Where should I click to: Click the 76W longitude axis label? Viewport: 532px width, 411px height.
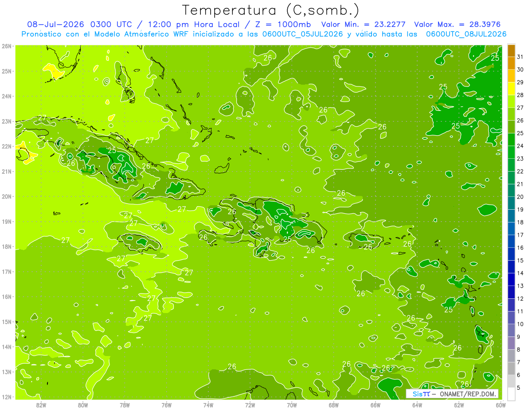pyautogui.click(x=166, y=405)
